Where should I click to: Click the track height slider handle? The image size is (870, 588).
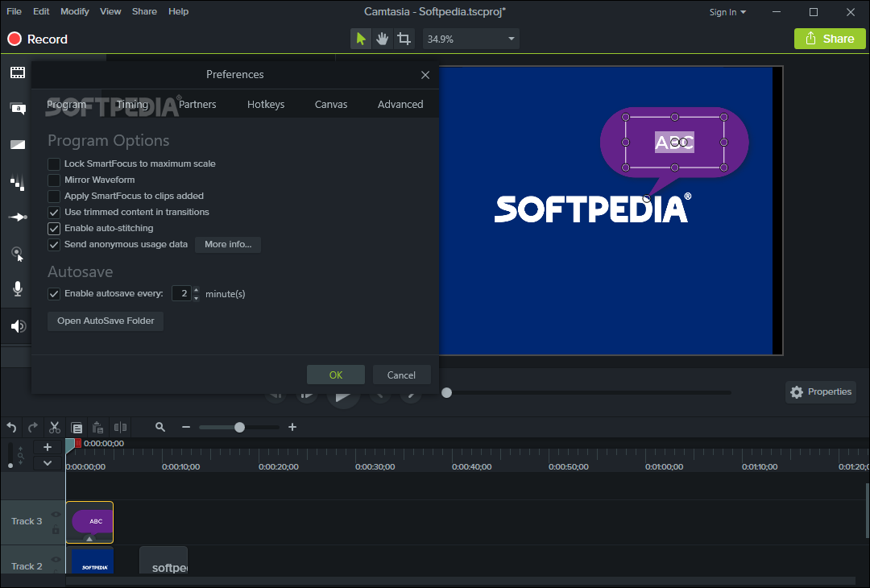click(10, 466)
